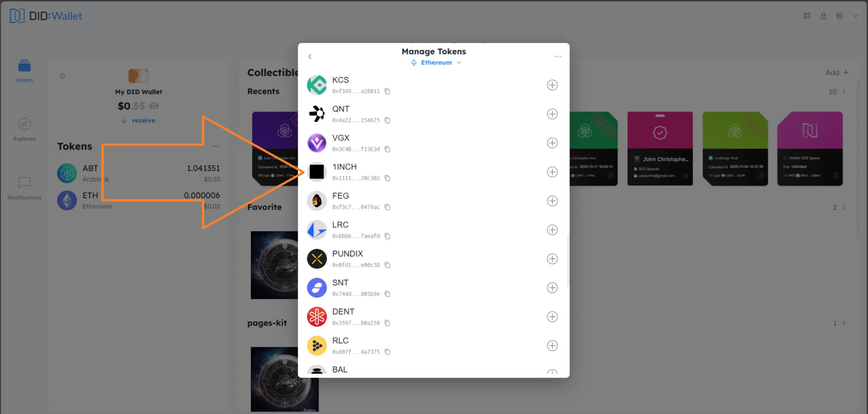Open Notifications in the sidebar
868x414 pixels.
click(x=24, y=189)
